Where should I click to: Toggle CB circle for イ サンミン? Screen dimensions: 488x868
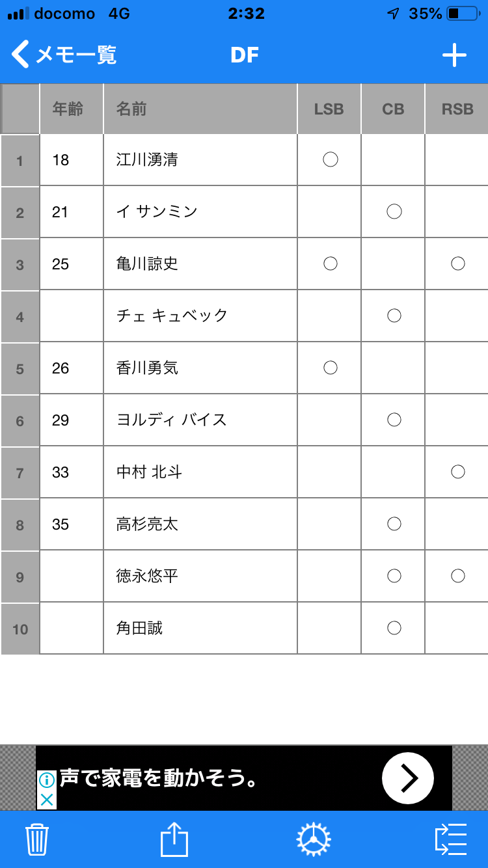[394, 211]
